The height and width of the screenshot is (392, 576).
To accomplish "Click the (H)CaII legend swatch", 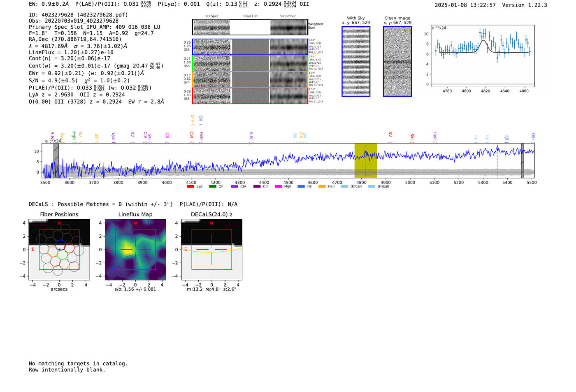I will (x=372, y=186).
